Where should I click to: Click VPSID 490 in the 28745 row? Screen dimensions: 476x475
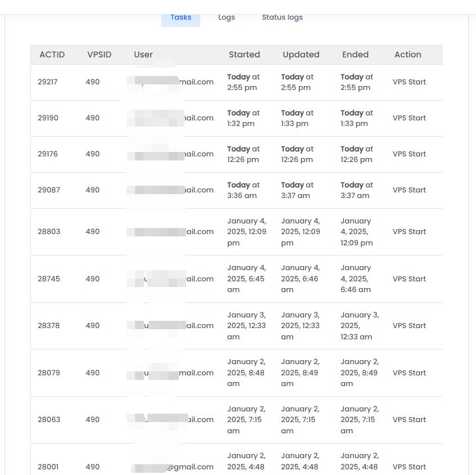tap(93, 279)
